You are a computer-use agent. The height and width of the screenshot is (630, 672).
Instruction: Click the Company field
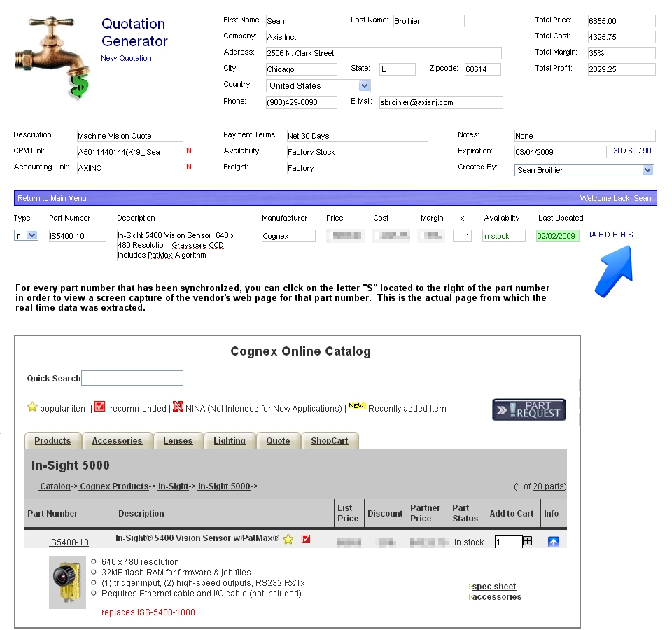click(354, 37)
